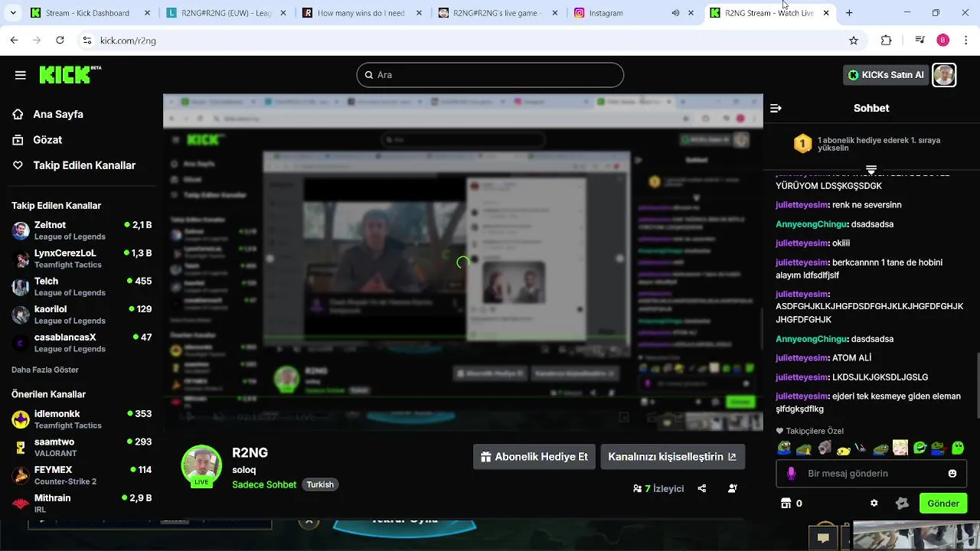Expand the chat leaderboard chevron
Viewport: 980px width, 551px height.
pos(871,170)
